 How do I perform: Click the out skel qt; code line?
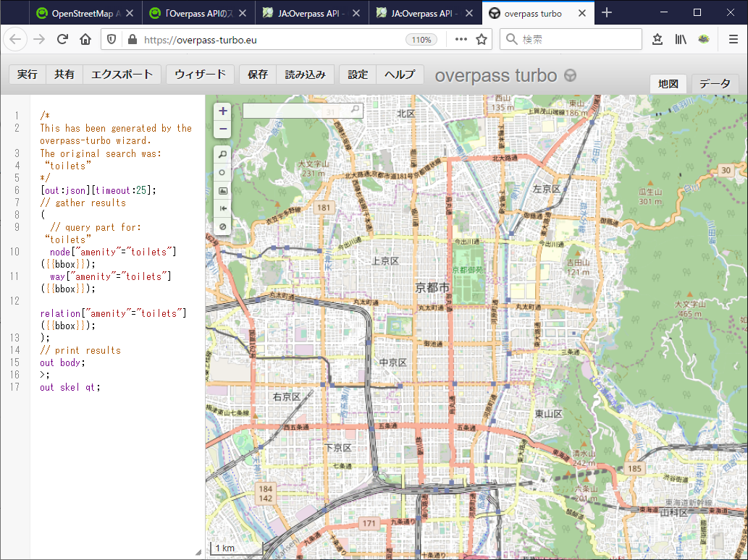pos(70,387)
